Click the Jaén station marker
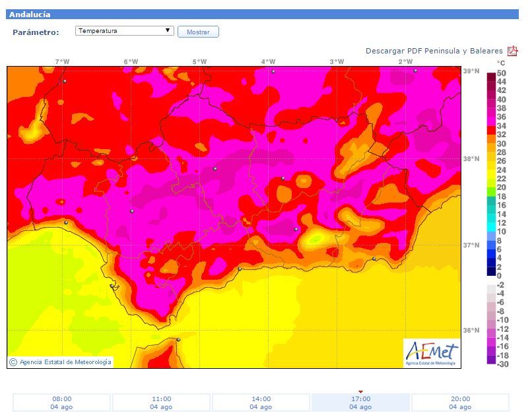The image size is (532, 417). pyautogui.click(x=283, y=178)
